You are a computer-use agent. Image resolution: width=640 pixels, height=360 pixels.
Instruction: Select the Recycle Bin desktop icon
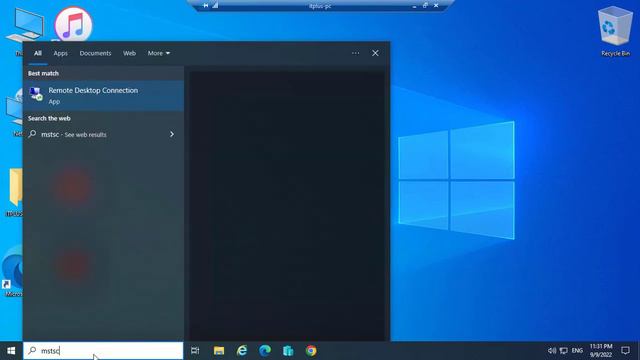pos(615,32)
